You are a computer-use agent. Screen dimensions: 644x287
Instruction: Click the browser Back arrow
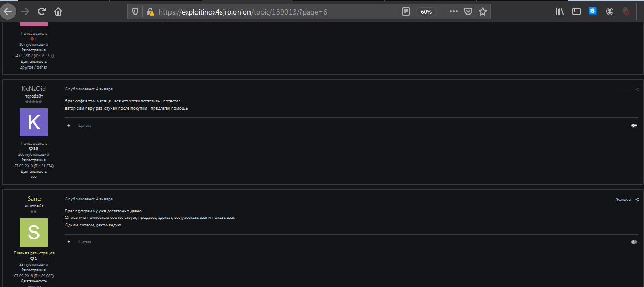click(x=8, y=11)
